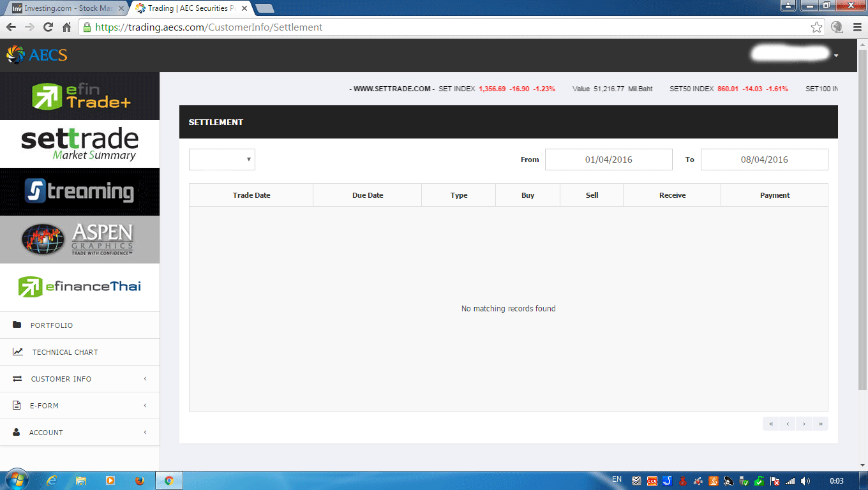The width and height of the screenshot is (868, 490).
Task: Click the Chrome taskbar button
Action: [169, 480]
